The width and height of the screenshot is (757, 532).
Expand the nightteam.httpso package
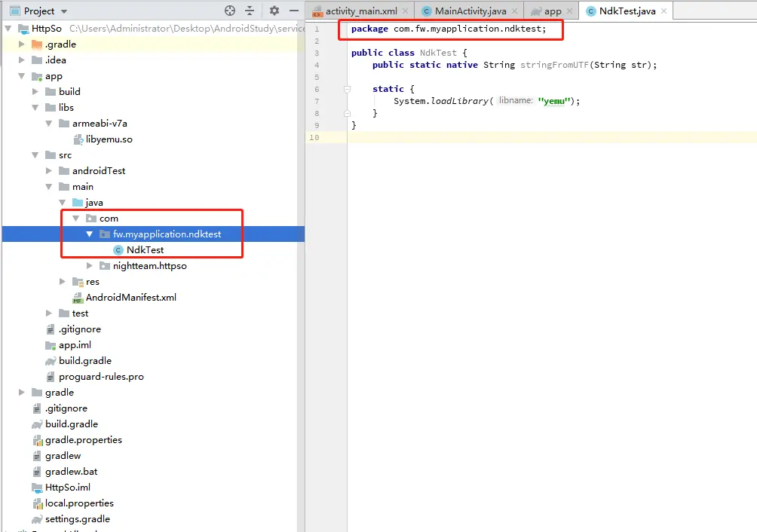(89, 266)
